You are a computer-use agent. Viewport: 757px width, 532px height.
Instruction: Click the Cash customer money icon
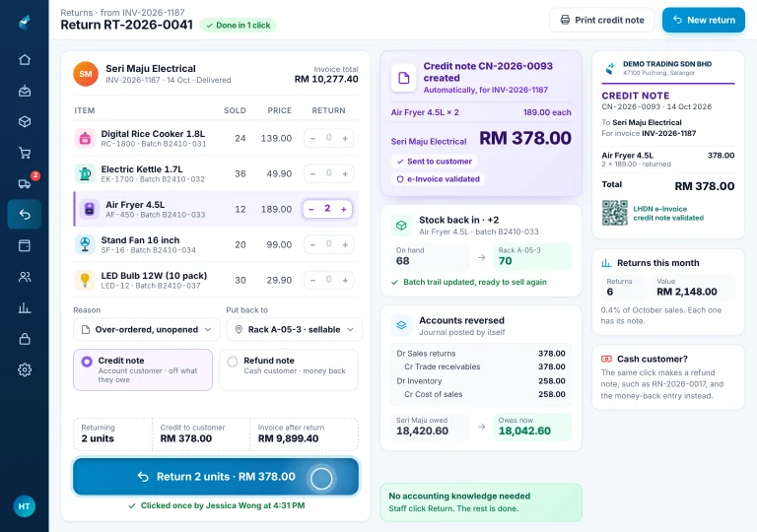point(606,360)
